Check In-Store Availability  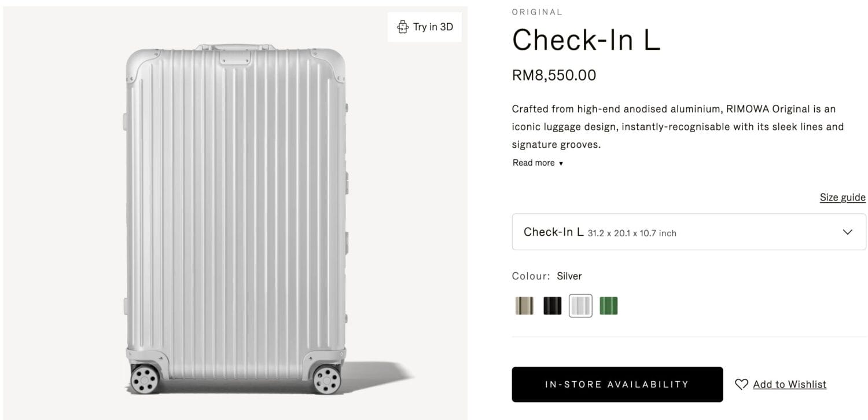[x=617, y=384]
